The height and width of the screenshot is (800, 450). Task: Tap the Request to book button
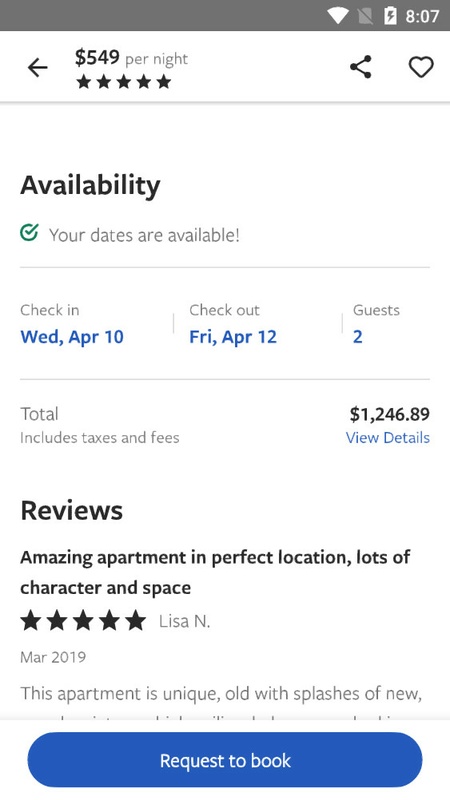[x=225, y=760]
